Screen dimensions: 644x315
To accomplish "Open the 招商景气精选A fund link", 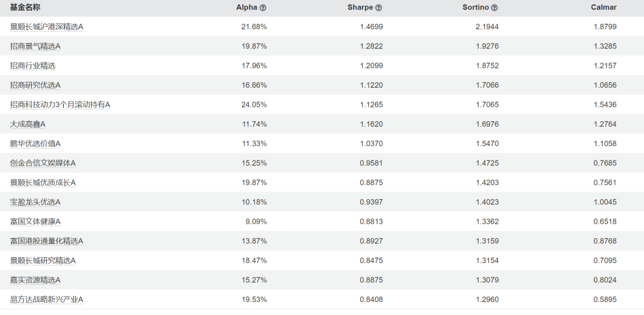I will [x=35, y=47].
